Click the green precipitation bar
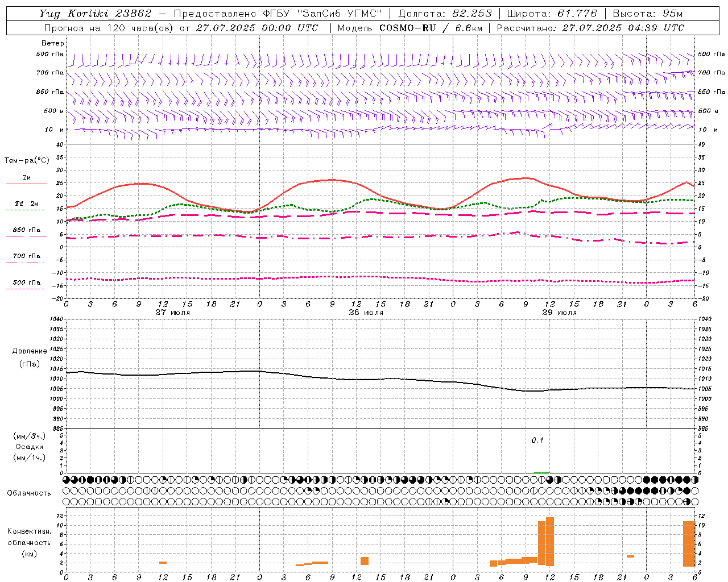This screenshot has height=582, width=728. (x=541, y=472)
